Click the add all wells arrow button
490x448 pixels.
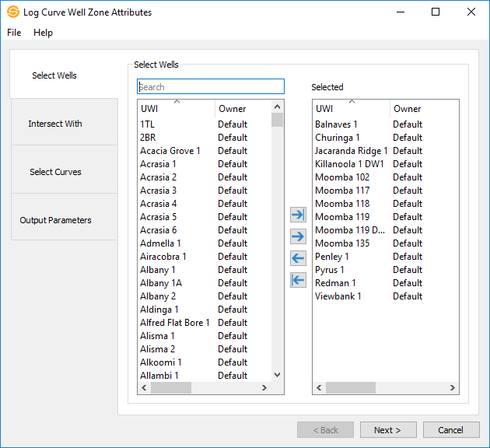coord(298,215)
